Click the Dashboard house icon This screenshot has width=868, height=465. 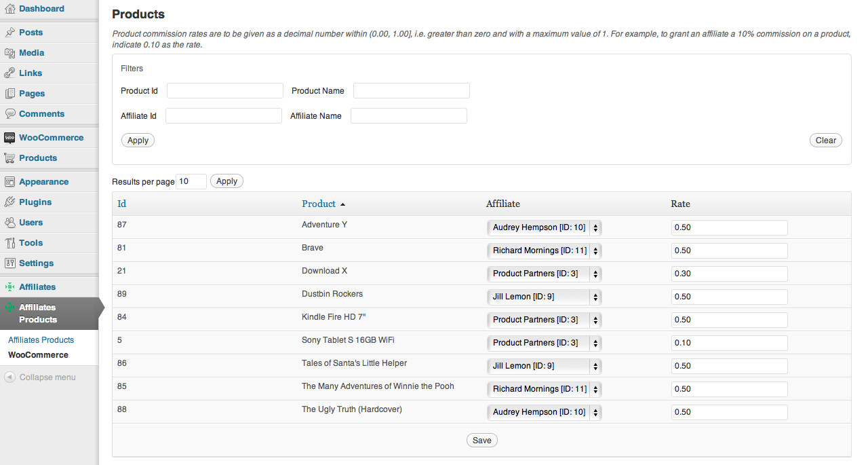pos(9,9)
